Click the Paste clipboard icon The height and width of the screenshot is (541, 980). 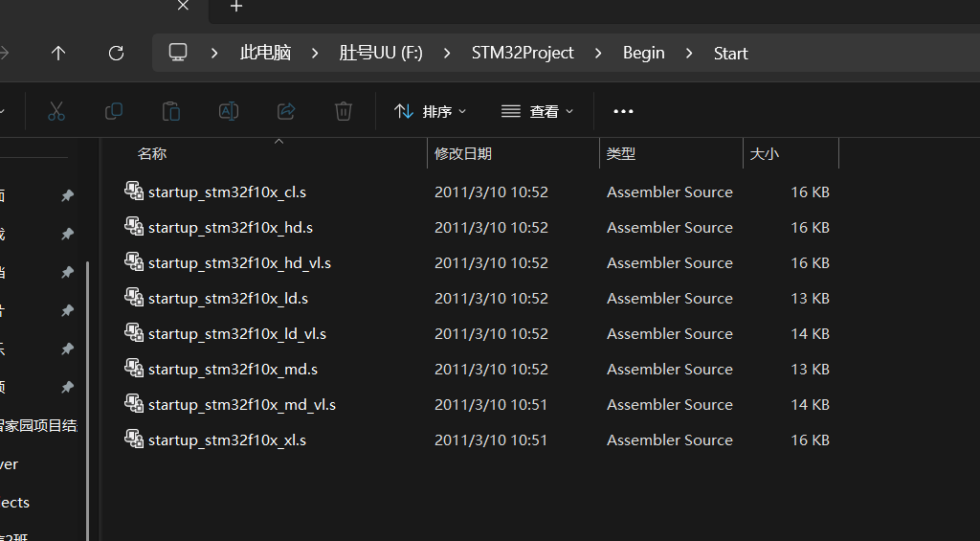[170, 111]
